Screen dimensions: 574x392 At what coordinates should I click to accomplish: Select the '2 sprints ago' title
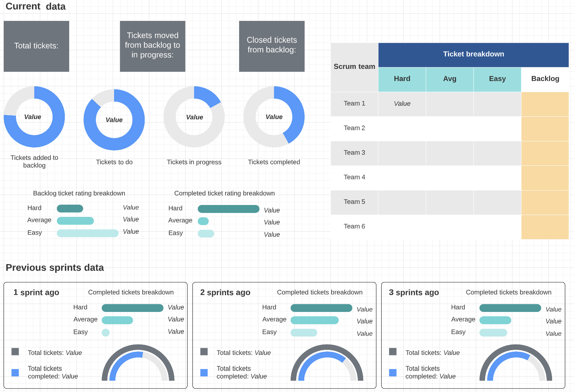click(x=225, y=292)
